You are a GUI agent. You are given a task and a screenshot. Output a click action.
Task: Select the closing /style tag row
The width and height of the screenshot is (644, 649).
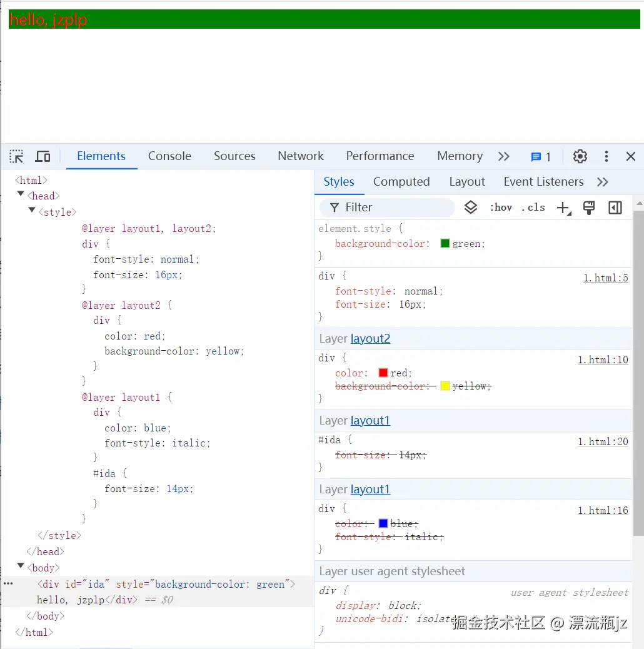[59, 535]
